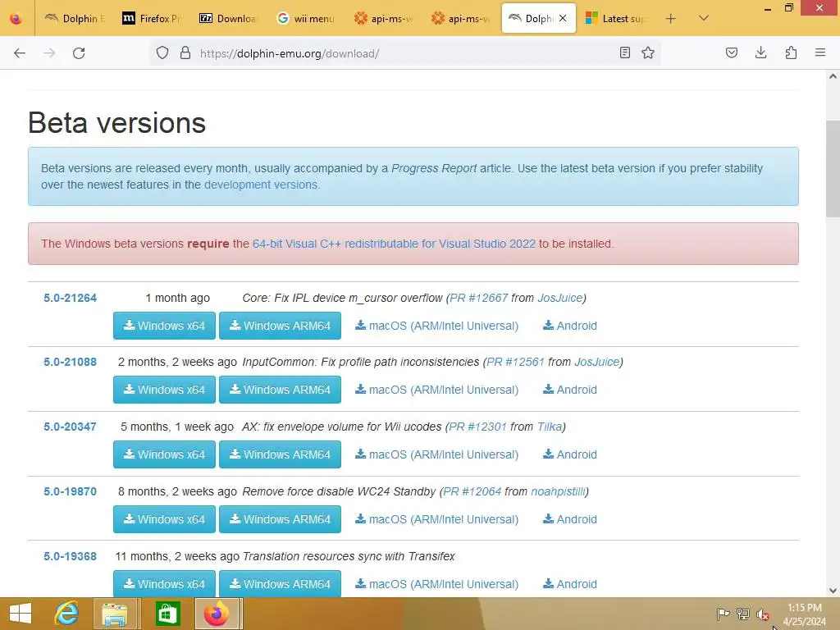Switch to the Firefox Privacy tab
The width and height of the screenshot is (840, 630).
tap(152, 18)
